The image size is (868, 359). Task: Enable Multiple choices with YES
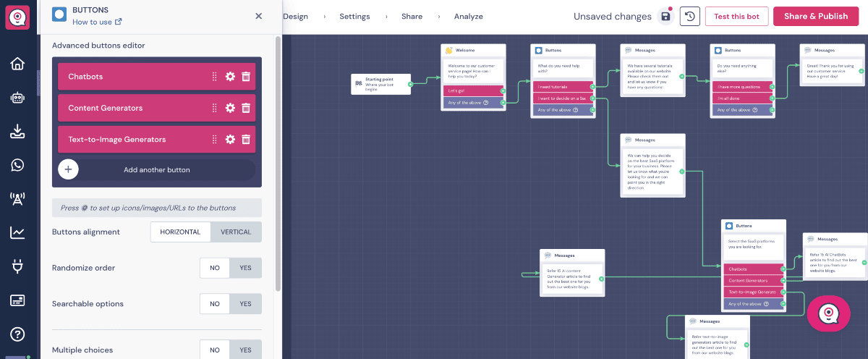(245, 350)
